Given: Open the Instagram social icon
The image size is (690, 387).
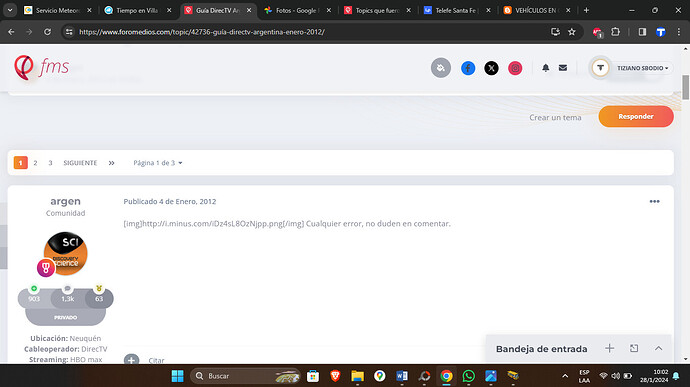Looking at the screenshot, I should point(515,68).
